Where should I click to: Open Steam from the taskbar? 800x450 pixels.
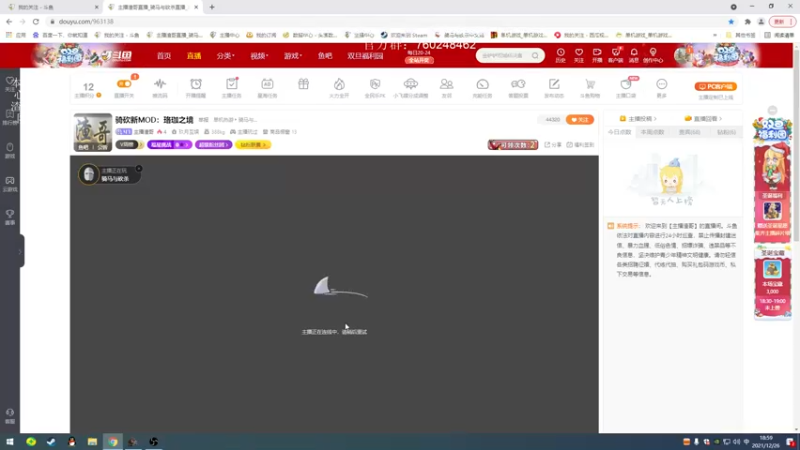pos(51,442)
